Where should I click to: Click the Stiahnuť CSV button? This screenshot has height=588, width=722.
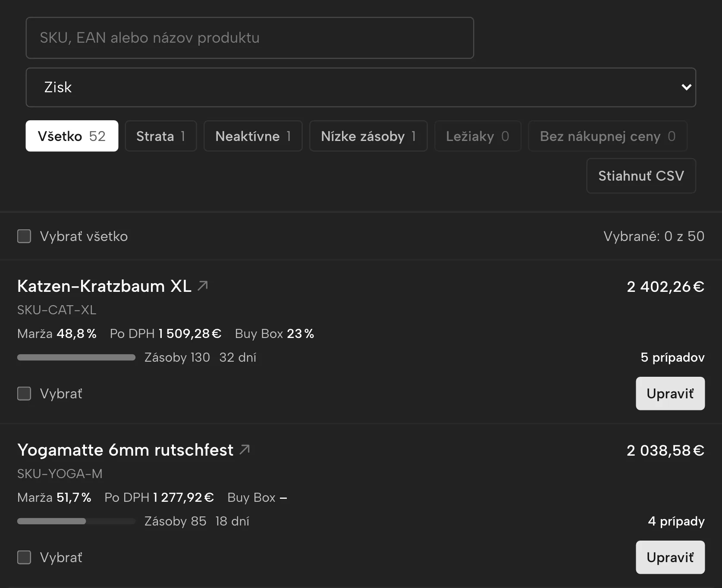tap(641, 176)
